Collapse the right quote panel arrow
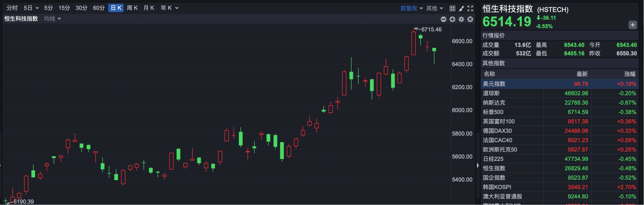 478,165
